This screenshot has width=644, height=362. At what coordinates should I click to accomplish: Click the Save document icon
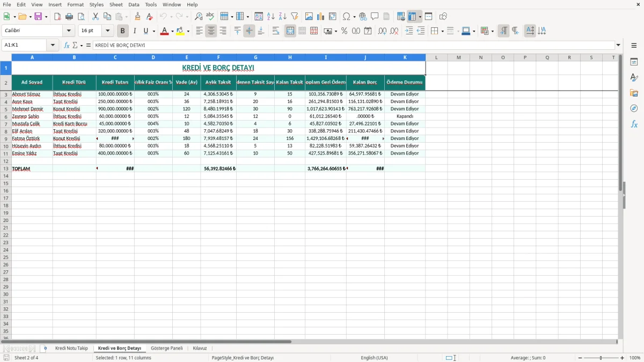coord(38,17)
